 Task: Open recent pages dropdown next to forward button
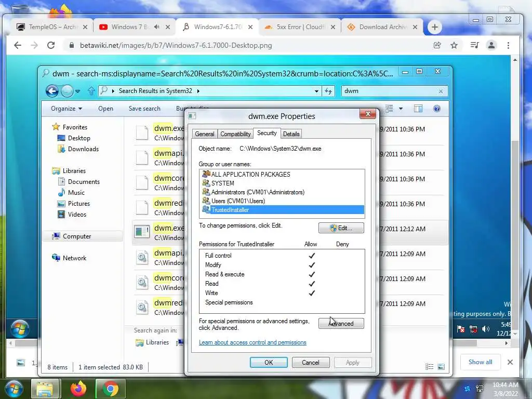78,91
